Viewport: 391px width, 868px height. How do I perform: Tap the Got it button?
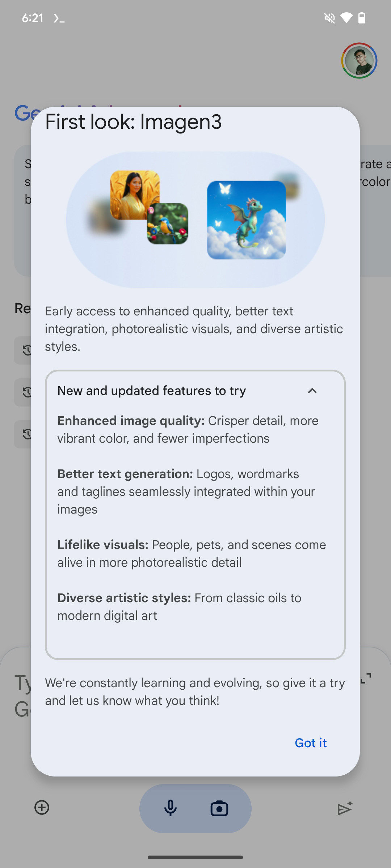coord(311,743)
